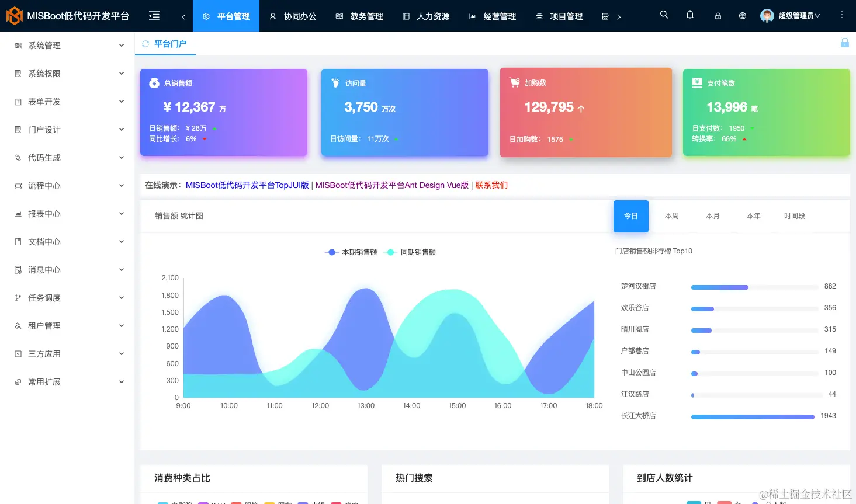Click the 加购数 card shopping cart icon
The width and height of the screenshot is (856, 504).
(515, 82)
